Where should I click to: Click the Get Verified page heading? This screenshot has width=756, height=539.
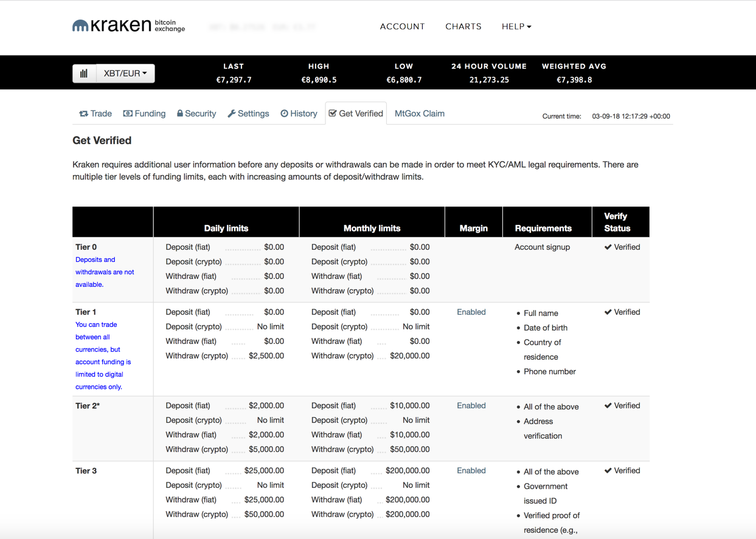tap(102, 140)
